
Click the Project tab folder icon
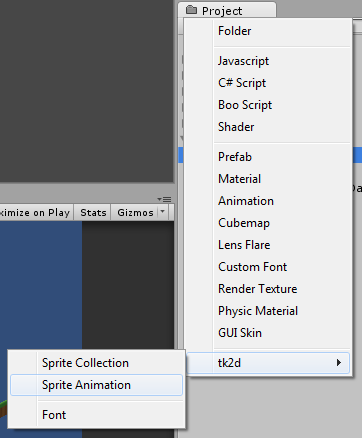pos(191,10)
